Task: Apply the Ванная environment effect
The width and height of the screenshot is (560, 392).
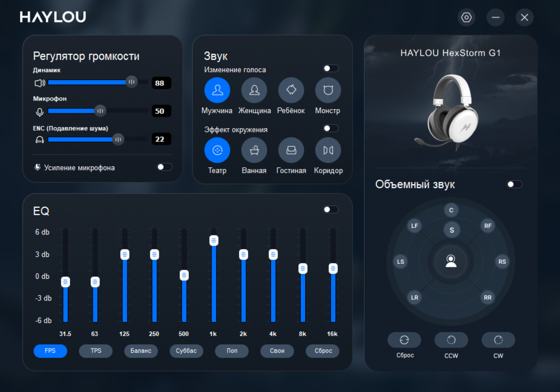Action: click(x=254, y=150)
